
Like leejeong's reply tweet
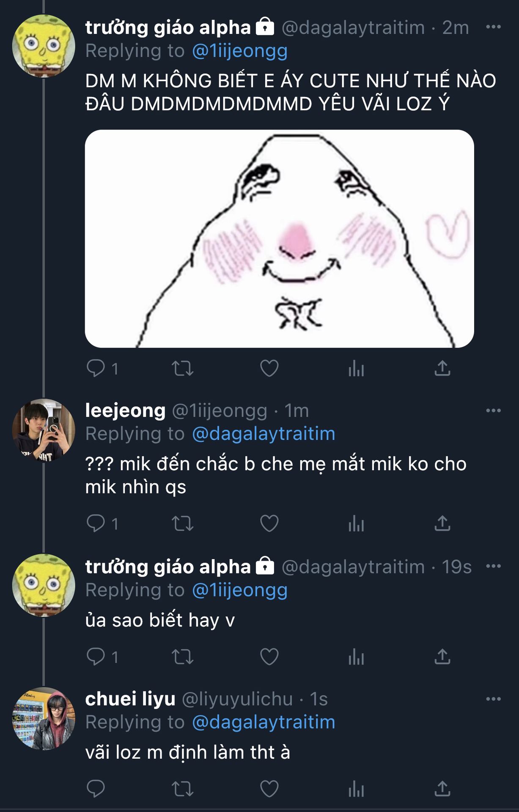[269, 524]
